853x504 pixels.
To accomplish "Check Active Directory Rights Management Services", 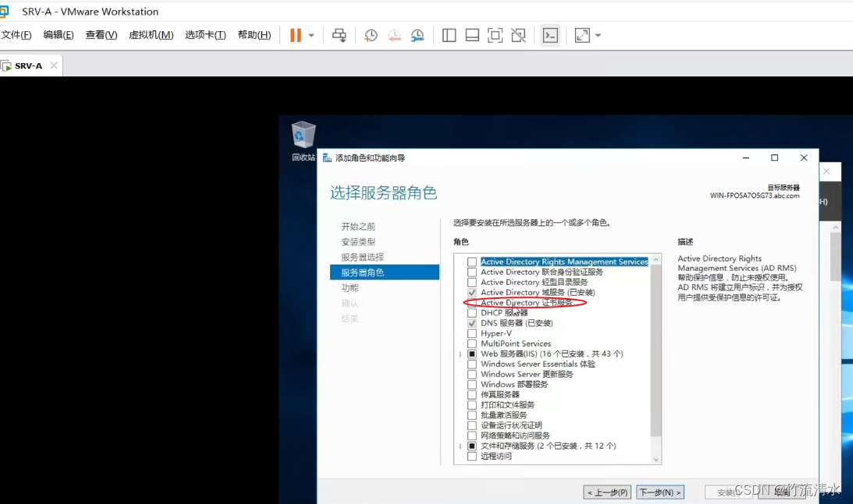I will [471, 262].
